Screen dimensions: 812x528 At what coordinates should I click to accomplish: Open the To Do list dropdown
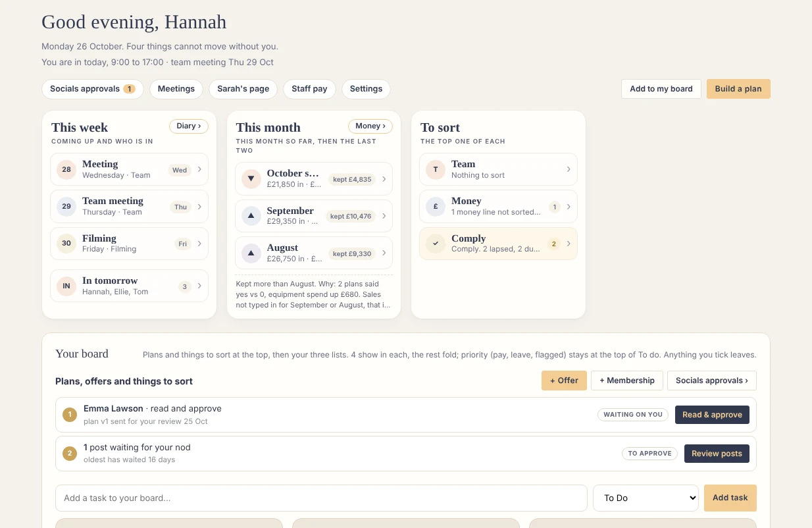646,498
